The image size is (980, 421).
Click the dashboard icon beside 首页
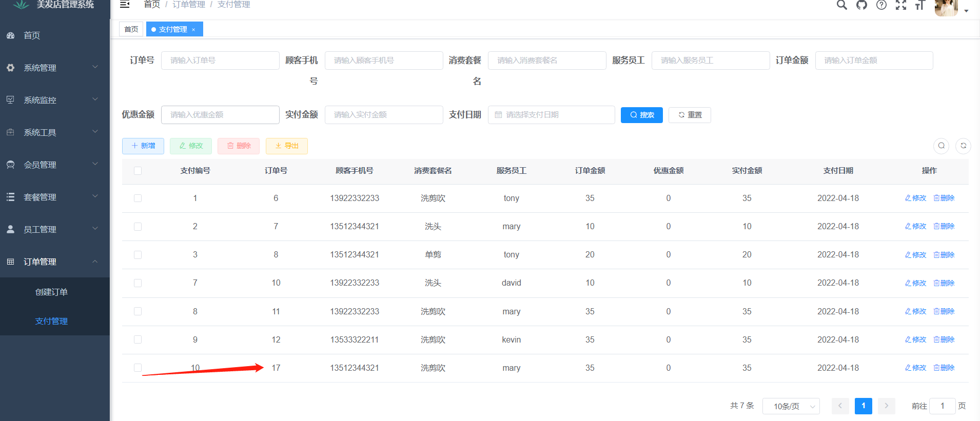10,35
